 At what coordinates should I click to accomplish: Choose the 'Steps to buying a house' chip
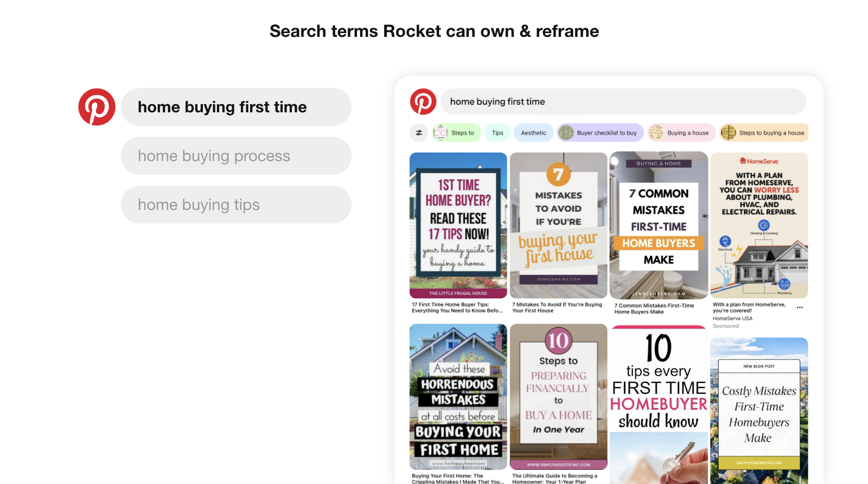pyautogui.click(x=764, y=132)
